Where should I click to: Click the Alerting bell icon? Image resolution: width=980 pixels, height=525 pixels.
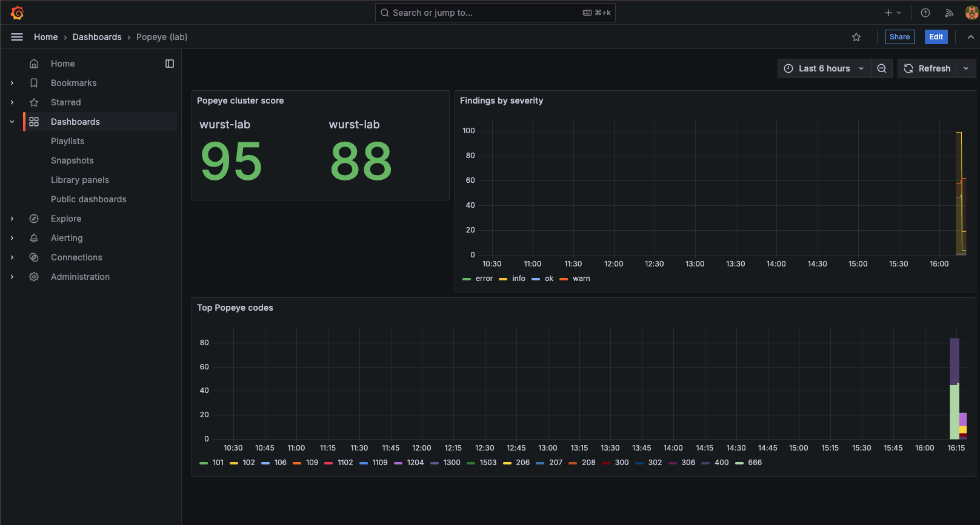click(x=34, y=238)
